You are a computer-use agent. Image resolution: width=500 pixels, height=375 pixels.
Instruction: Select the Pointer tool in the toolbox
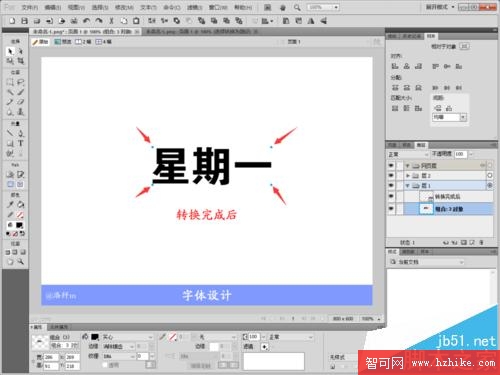10,51
